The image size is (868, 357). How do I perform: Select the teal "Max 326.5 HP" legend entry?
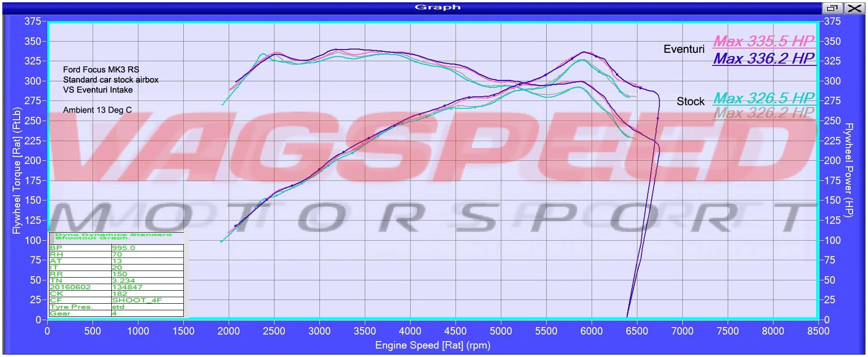764,98
